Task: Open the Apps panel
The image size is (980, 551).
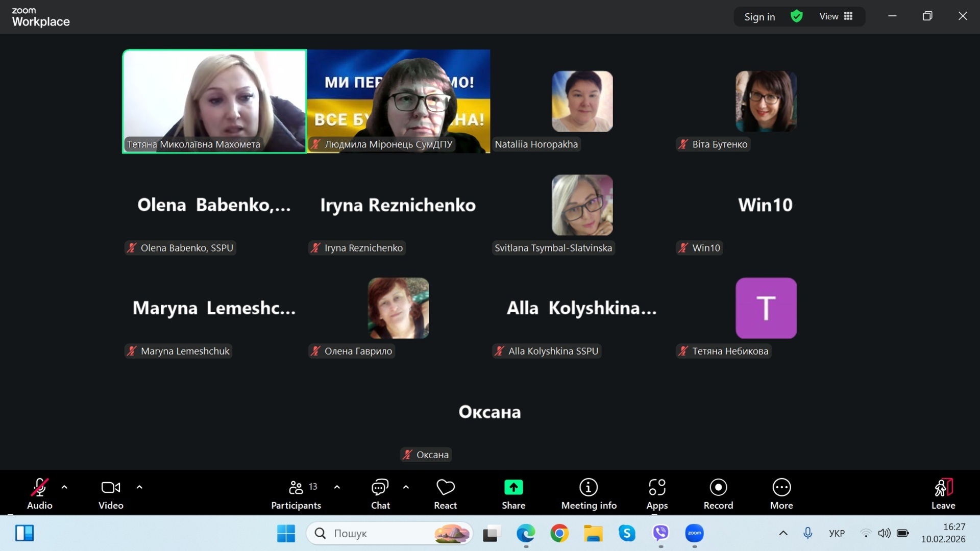Action: (x=656, y=493)
